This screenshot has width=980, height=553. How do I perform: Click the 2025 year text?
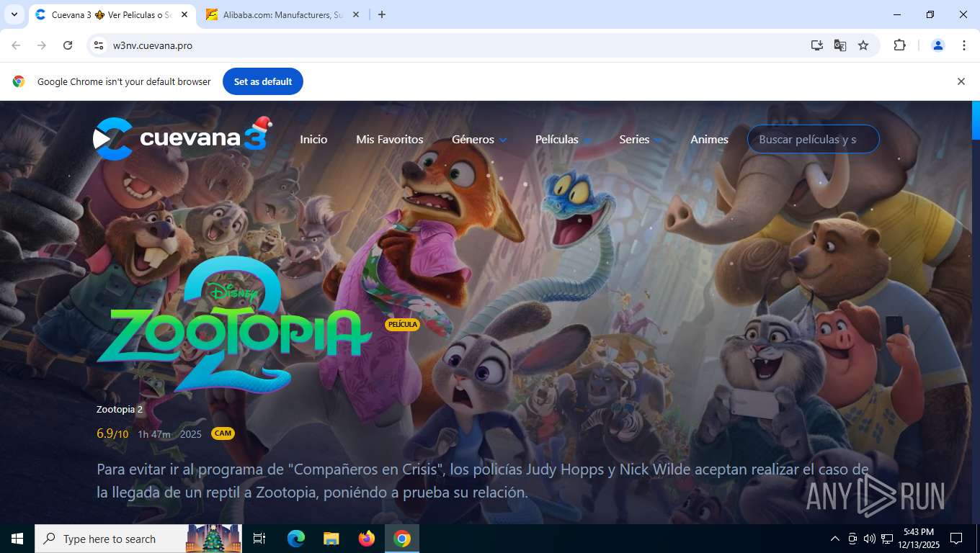191,434
